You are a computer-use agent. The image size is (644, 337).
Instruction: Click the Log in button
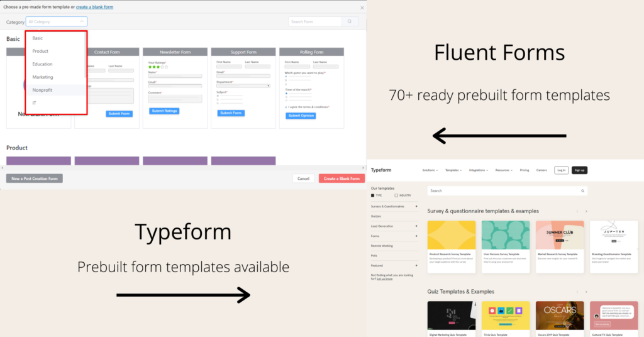coord(562,170)
